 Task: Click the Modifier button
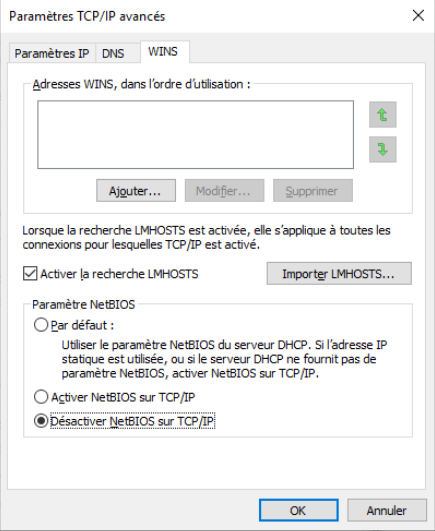[224, 191]
